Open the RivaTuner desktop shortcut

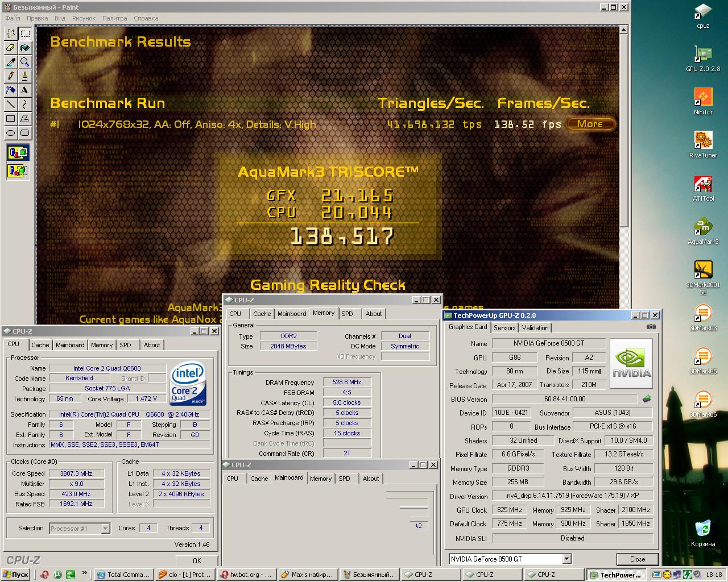pyautogui.click(x=703, y=145)
